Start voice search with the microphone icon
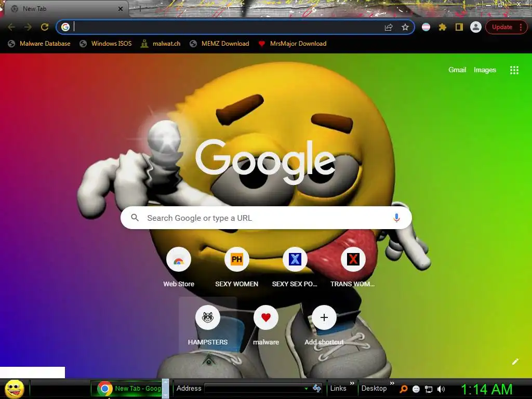This screenshot has width=532, height=399. tap(396, 218)
